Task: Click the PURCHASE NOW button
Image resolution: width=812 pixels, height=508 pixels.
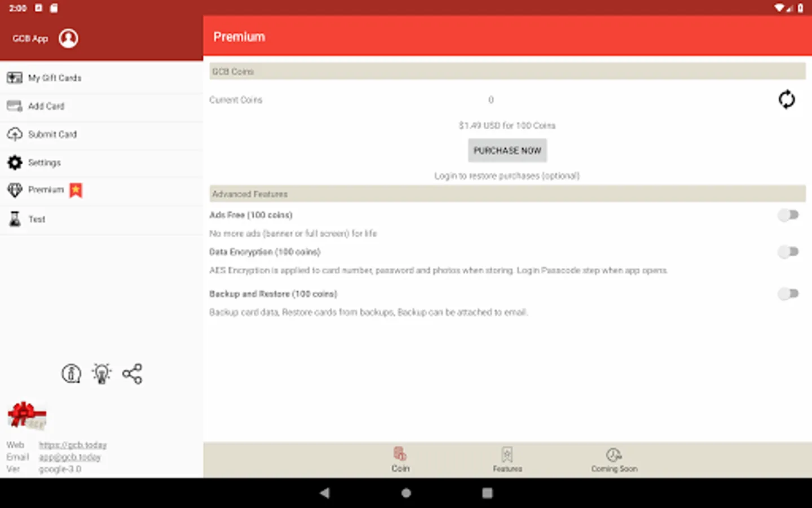Action: (x=507, y=151)
